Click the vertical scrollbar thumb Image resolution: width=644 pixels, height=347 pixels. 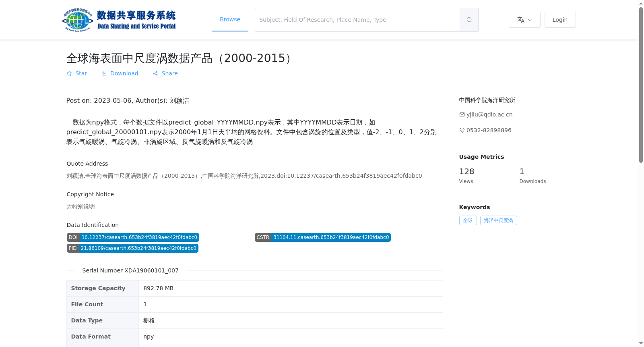pos(641,85)
